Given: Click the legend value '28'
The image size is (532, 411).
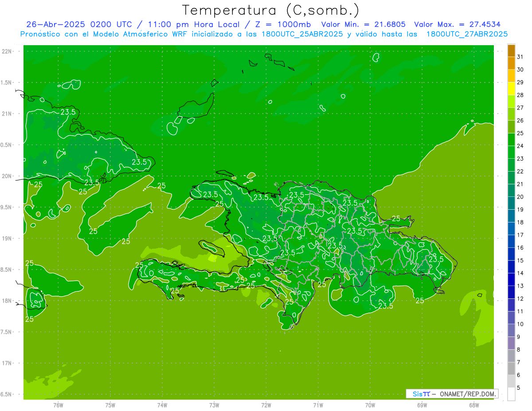Looking at the screenshot, I should point(520,95).
